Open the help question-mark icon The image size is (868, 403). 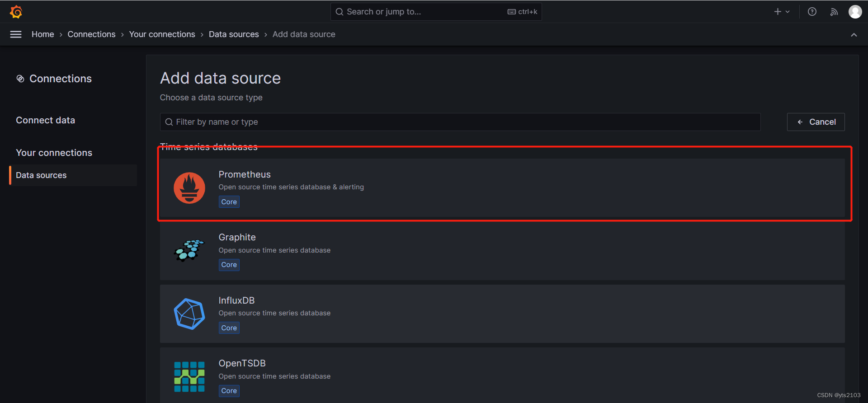(x=812, y=12)
